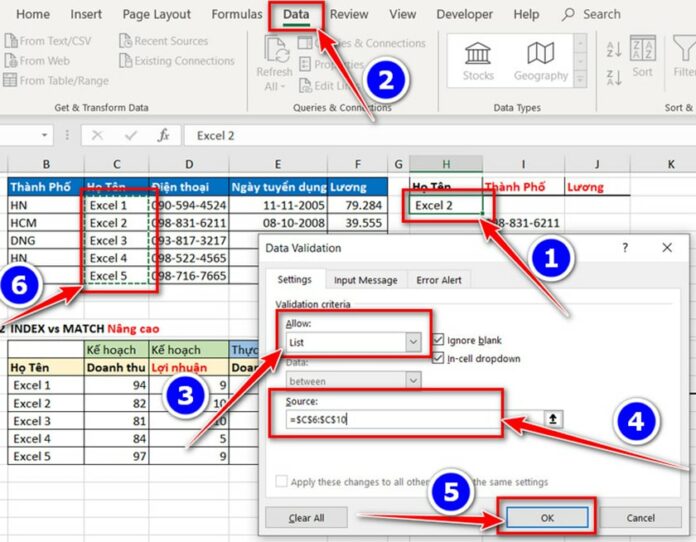Sort Z to A descending
The height and width of the screenshot is (542, 696).
(x=614, y=77)
